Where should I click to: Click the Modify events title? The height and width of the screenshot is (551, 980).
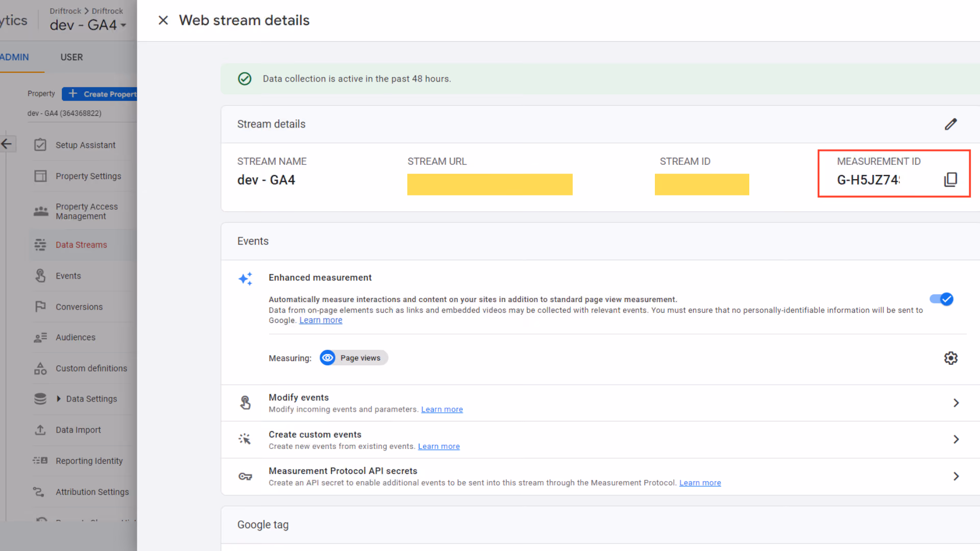point(299,397)
